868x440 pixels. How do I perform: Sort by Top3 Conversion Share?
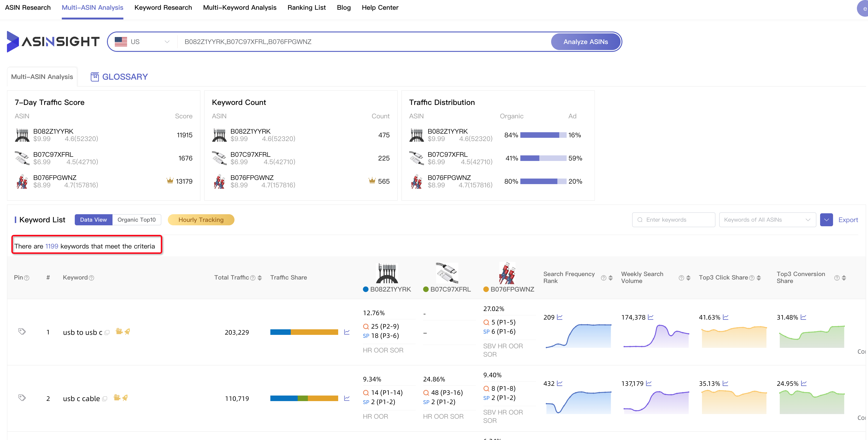click(844, 278)
